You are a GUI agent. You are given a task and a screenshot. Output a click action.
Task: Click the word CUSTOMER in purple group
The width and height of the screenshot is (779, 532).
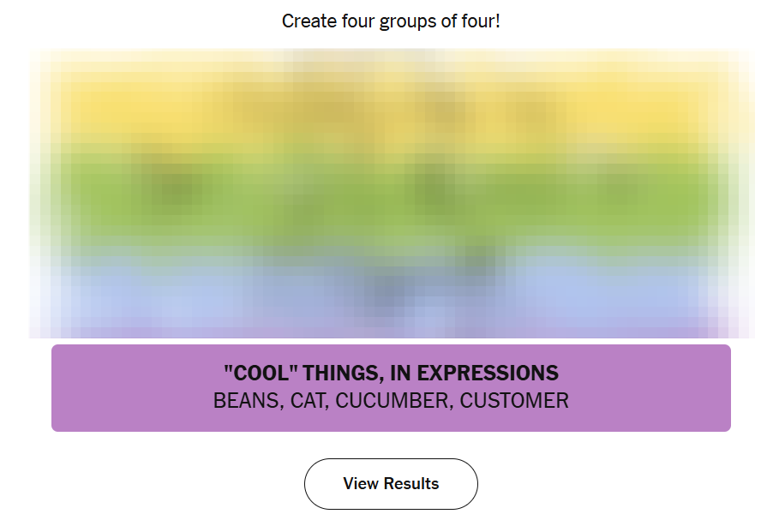514,401
